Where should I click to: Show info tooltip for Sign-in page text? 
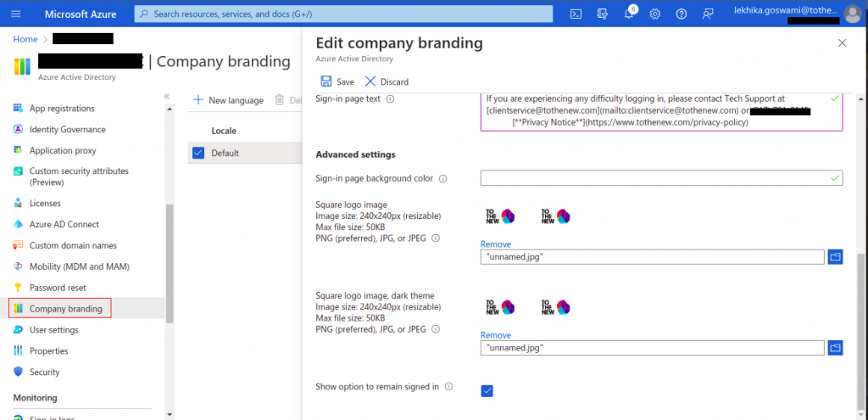(x=390, y=99)
